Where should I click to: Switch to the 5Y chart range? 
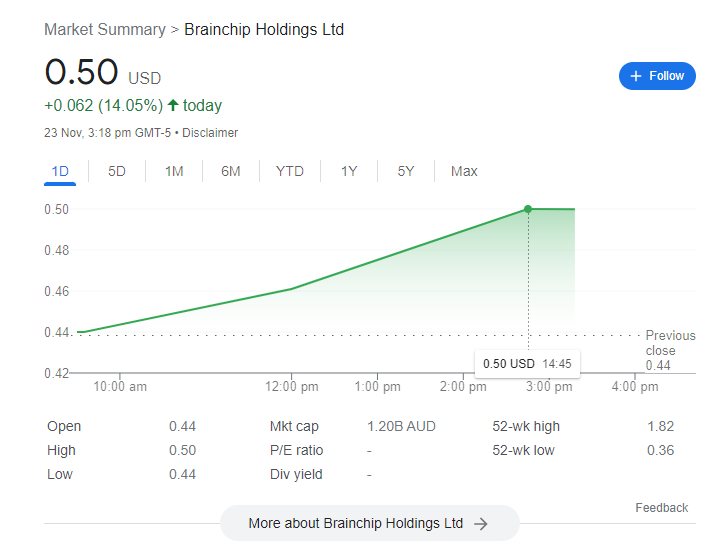(x=406, y=171)
